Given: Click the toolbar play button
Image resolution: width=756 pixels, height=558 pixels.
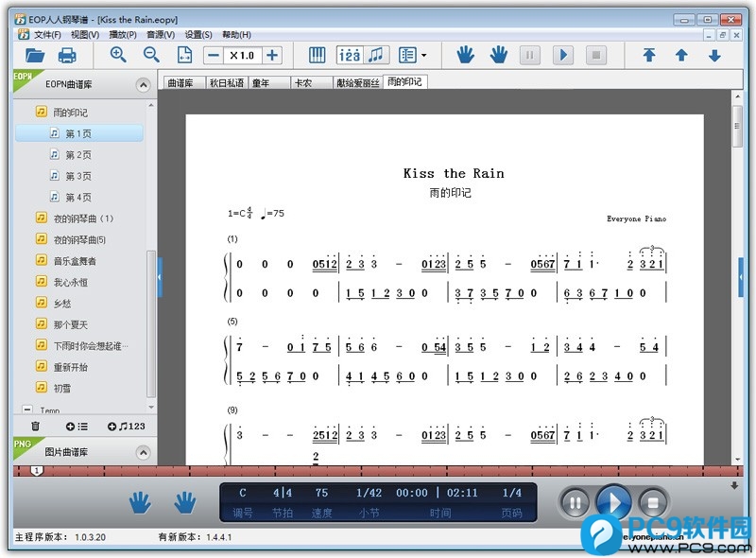Looking at the screenshot, I should pyautogui.click(x=562, y=55).
